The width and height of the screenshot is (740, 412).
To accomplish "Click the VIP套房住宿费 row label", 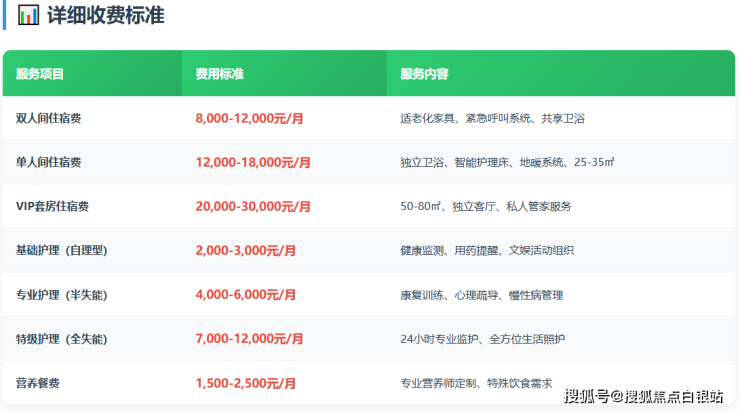I will coord(53,206).
